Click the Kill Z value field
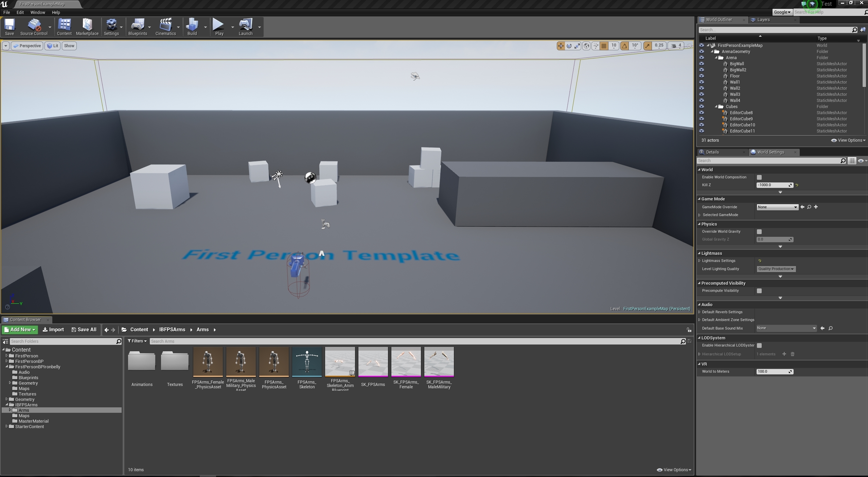 pos(775,185)
